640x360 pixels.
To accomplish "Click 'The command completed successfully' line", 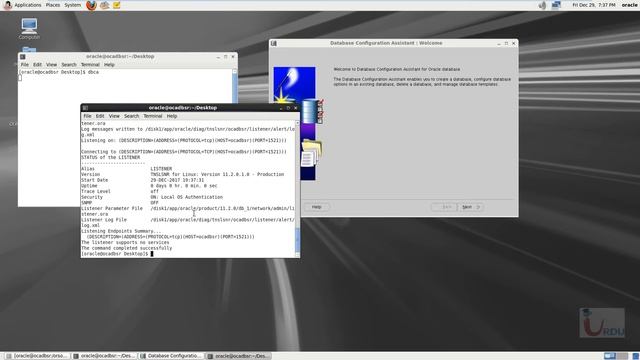I will click(x=127, y=248).
